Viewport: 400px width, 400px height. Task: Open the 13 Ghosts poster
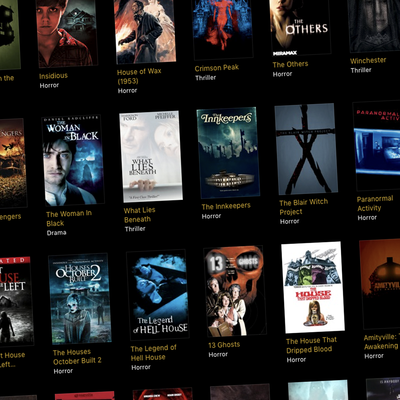tap(235, 291)
